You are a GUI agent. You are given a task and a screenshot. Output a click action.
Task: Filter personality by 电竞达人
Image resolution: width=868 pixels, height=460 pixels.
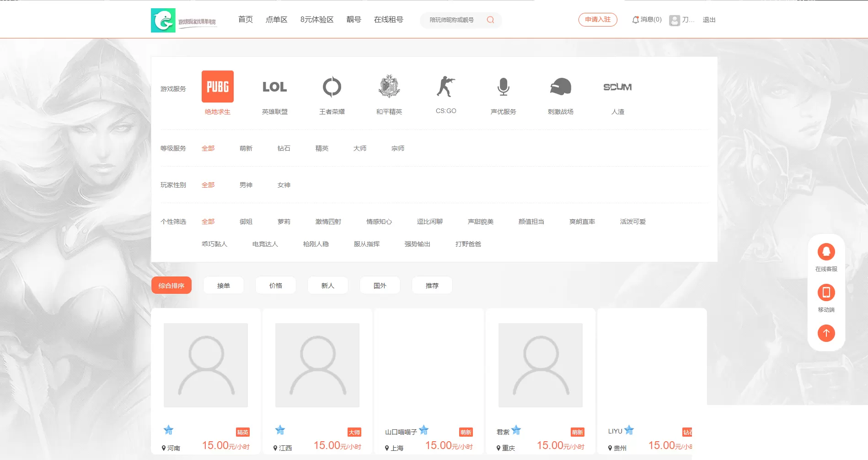pos(265,244)
